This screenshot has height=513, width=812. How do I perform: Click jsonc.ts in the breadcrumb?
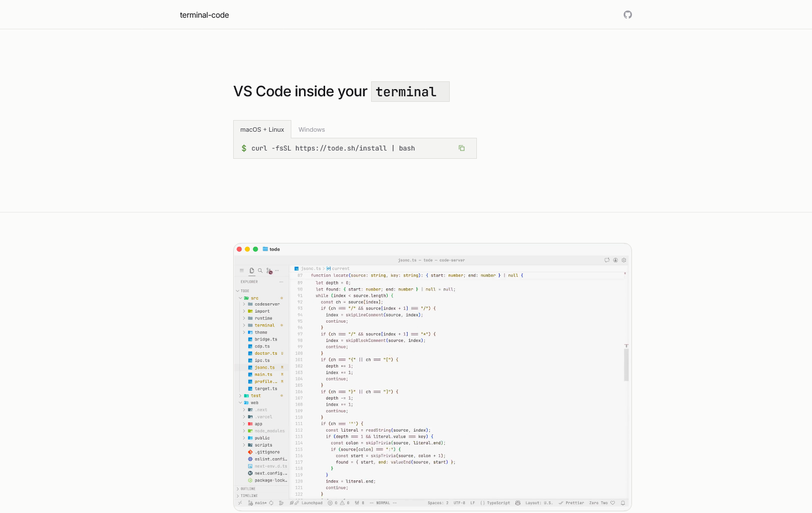(x=311, y=268)
